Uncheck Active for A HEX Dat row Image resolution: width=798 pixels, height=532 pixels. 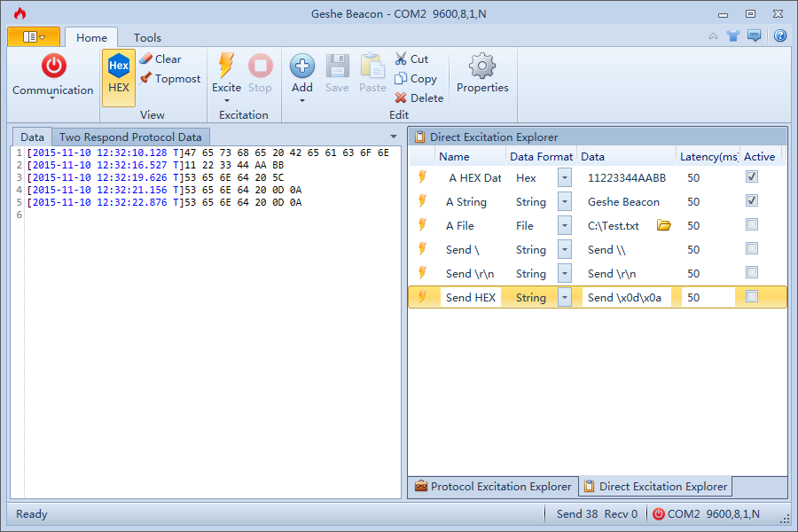tap(752, 176)
